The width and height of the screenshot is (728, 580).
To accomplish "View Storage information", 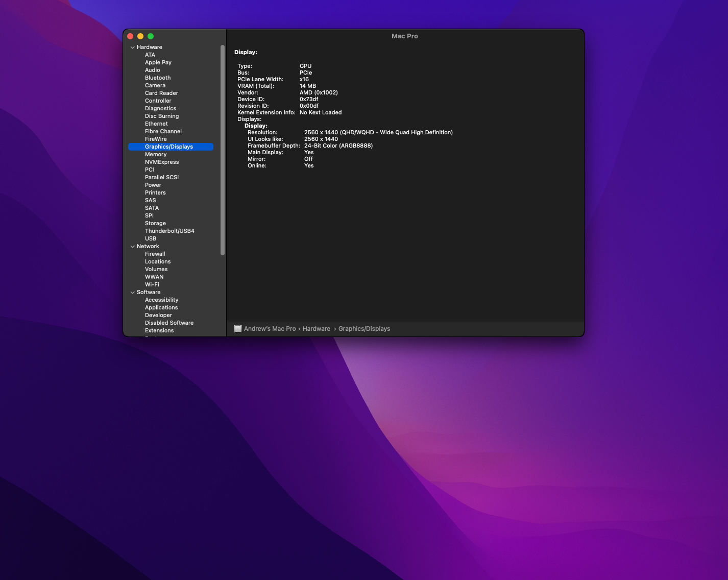I will pyautogui.click(x=155, y=224).
